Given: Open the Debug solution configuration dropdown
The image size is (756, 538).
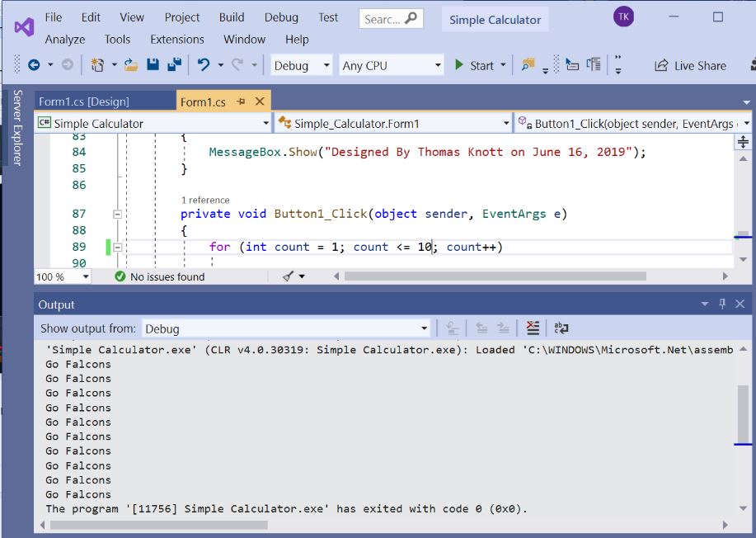Looking at the screenshot, I should (x=301, y=66).
